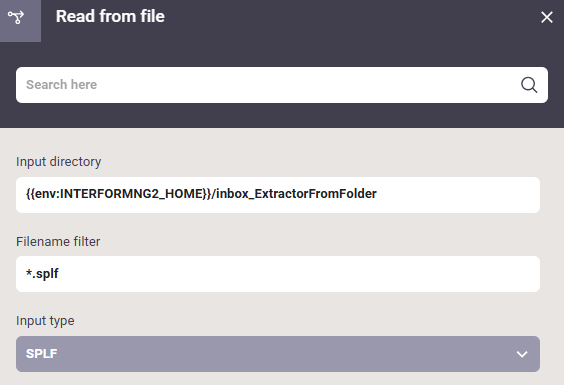The height and width of the screenshot is (385, 564).
Task: Click the middle of the SPLF combo box
Action: (x=278, y=354)
